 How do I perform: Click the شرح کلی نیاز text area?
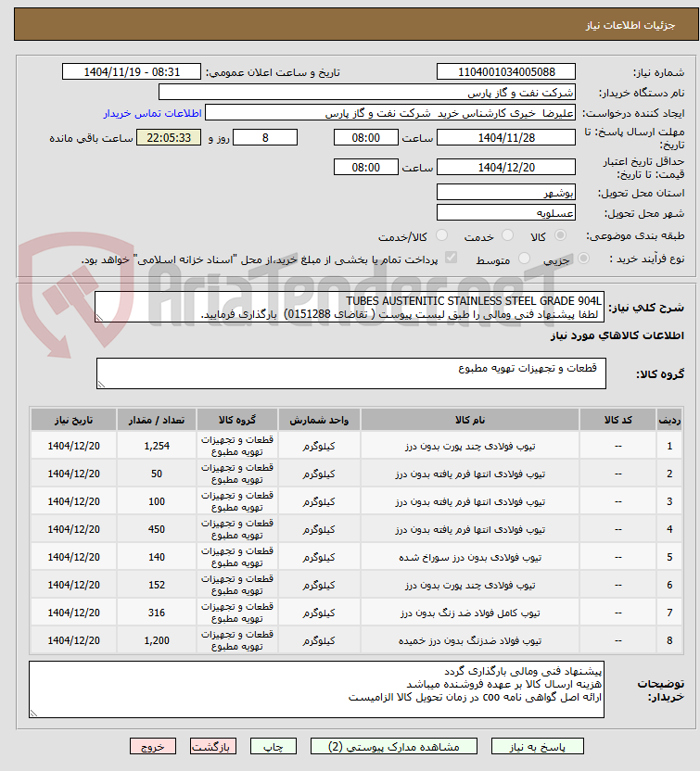tap(350, 308)
